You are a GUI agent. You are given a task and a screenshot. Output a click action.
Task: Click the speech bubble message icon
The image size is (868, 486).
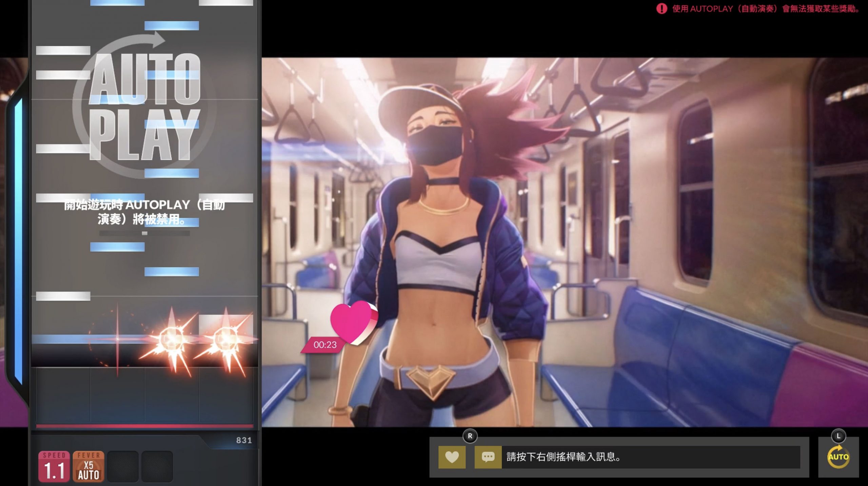[488, 457]
